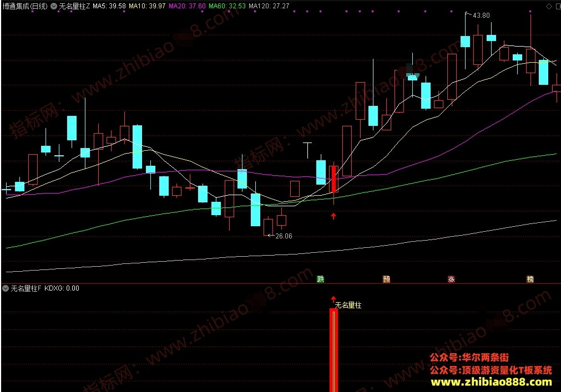Select the stock title 博通集成(日线)

(25, 6)
